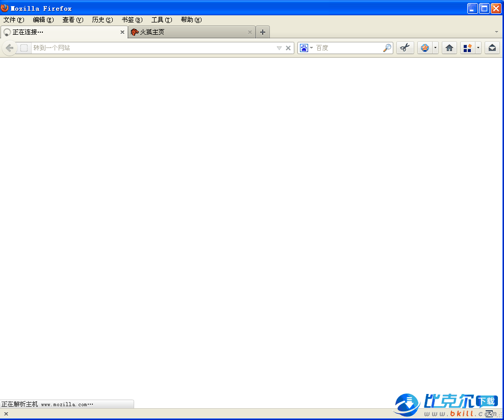Maximize the Mozilla Firefox window

tap(484, 8)
